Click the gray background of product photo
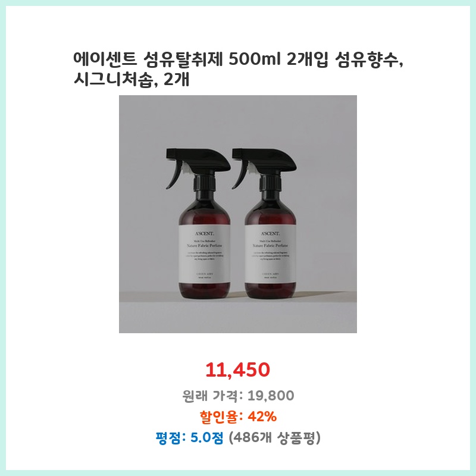 (237, 121)
